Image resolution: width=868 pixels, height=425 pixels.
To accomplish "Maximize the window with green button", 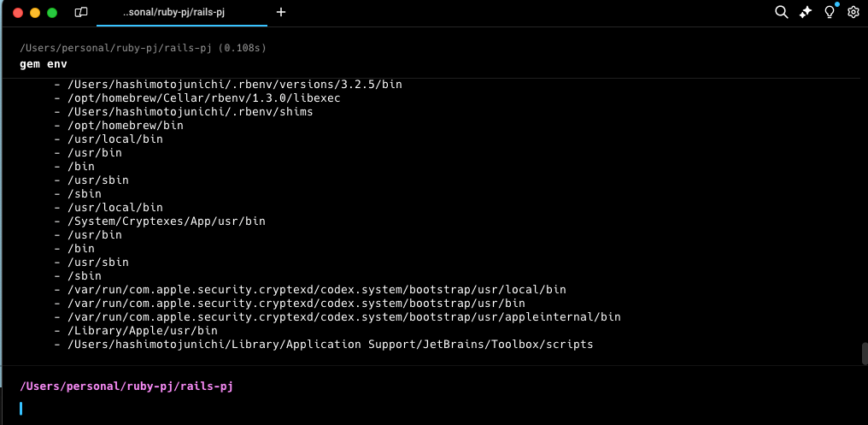I will click(x=52, y=13).
